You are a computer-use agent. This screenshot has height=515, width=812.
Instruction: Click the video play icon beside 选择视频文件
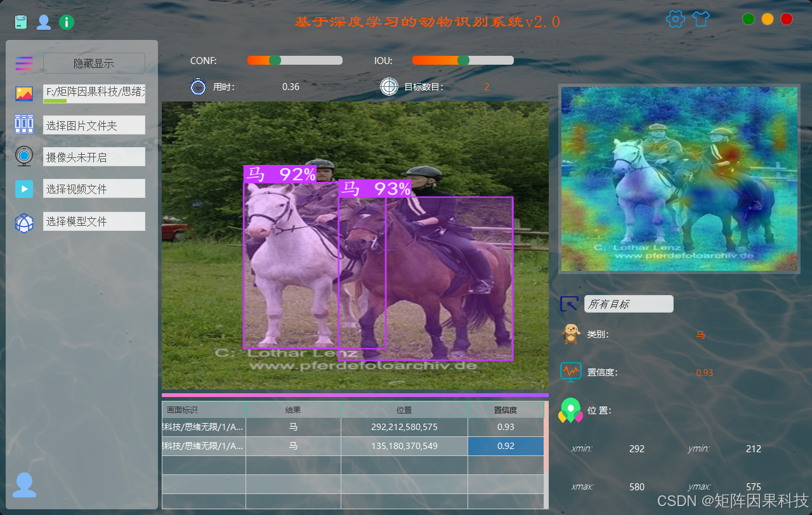(24, 188)
